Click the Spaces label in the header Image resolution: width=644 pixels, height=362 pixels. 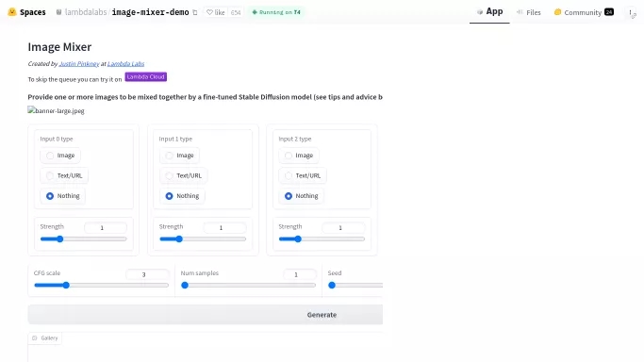click(x=33, y=12)
